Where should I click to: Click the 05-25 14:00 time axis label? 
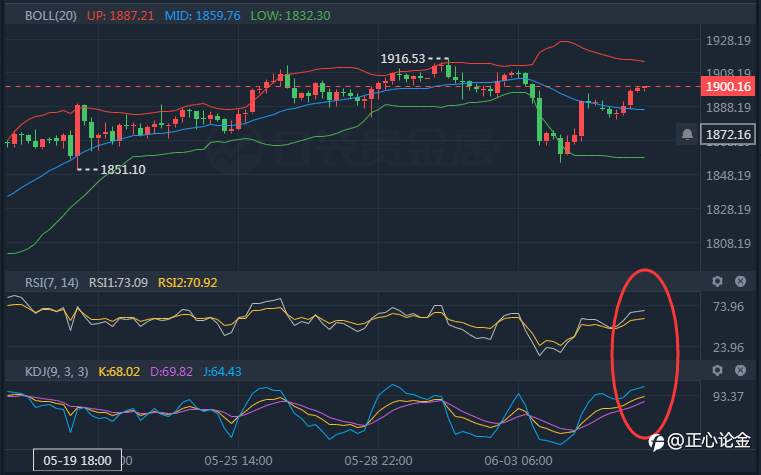point(238,460)
